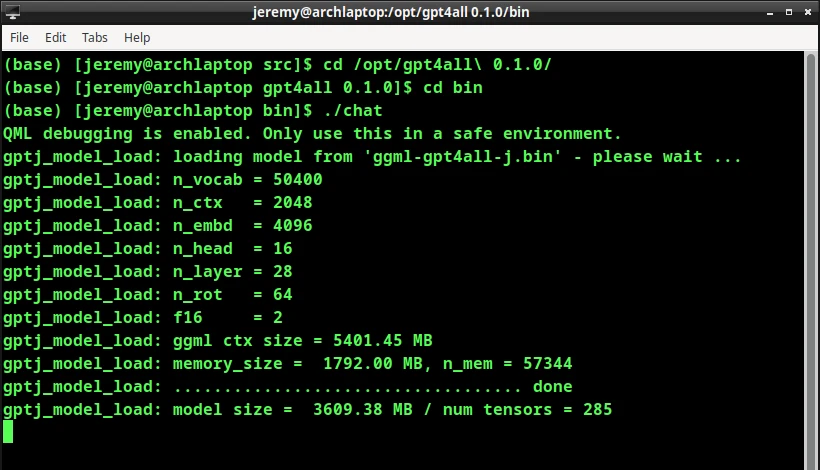820x470 pixels.
Task: Maximize the terminal window
Action: [x=789, y=12]
